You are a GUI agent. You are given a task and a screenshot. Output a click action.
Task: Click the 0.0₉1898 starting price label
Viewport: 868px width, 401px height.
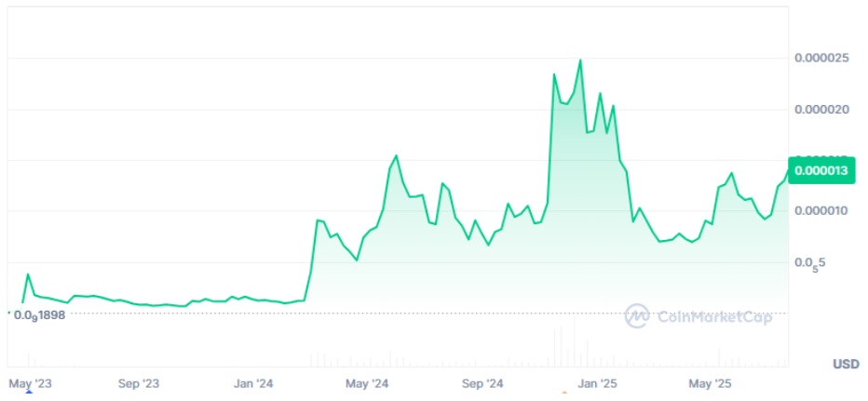[39, 315]
